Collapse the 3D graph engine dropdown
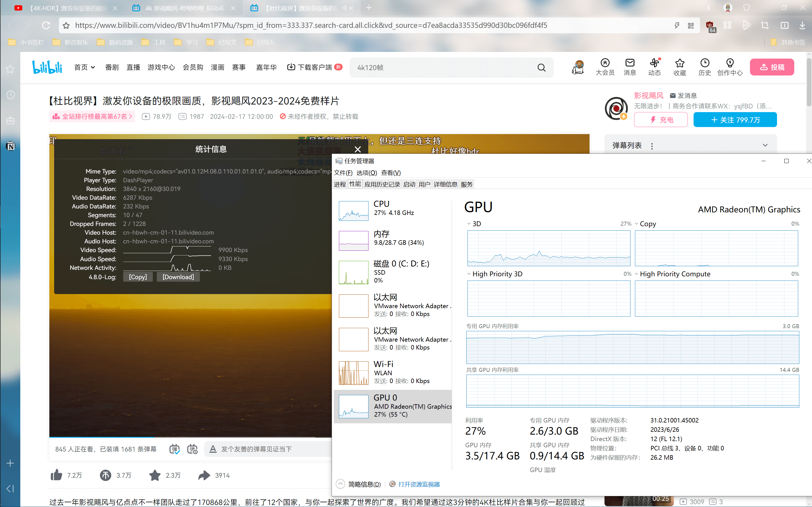This screenshot has height=507, width=812. [x=469, y=224]
